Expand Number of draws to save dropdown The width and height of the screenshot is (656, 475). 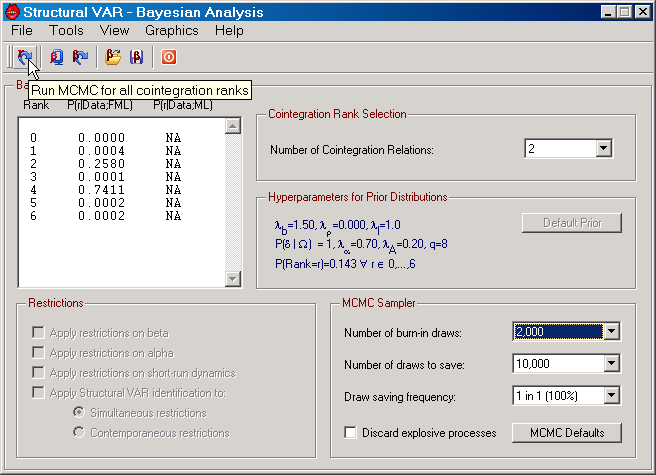coord(612,363)
